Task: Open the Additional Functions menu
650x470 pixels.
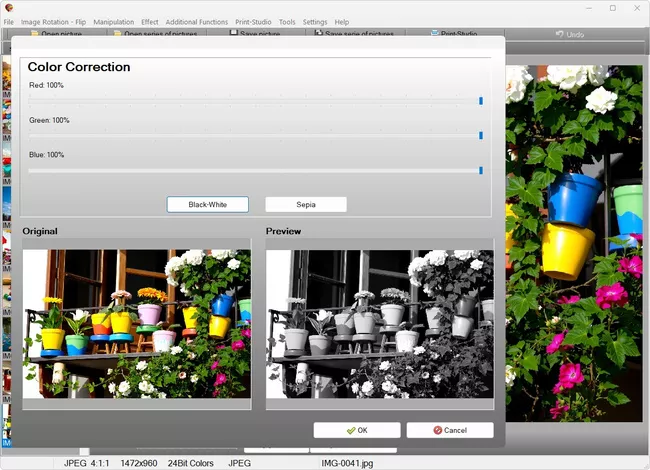Action: click(x=196, y=22)
